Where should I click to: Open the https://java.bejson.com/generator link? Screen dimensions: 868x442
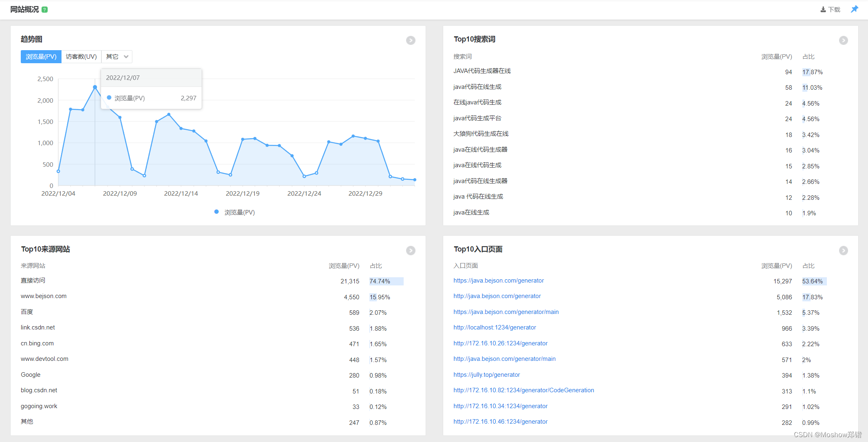499,281
